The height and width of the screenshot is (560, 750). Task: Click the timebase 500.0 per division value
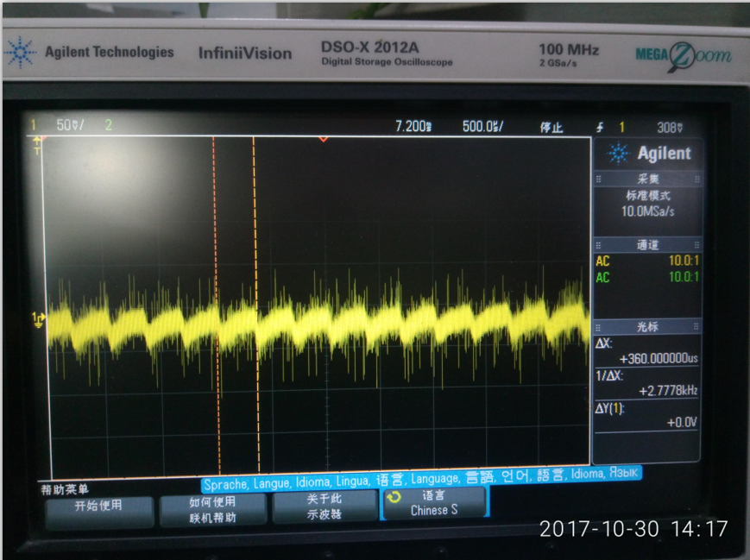pyautogui.click(x=482, y=127)
